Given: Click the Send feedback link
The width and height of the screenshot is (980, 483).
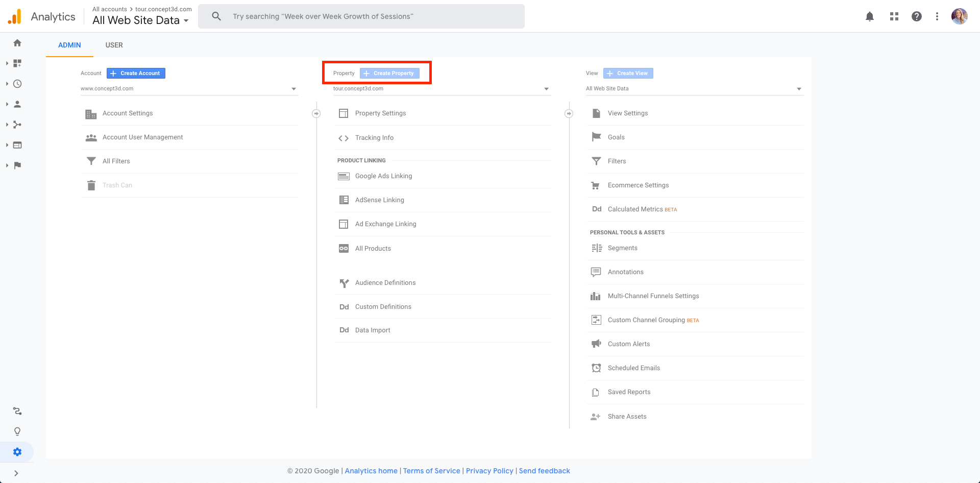Looking at the screenshot, I should click(x=545, y=471).
